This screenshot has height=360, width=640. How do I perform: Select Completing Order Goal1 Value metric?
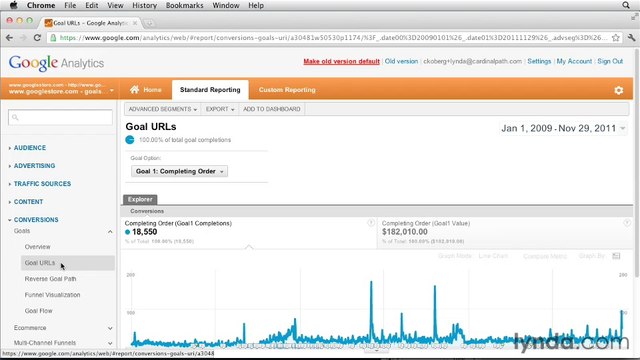coord(504,232)
